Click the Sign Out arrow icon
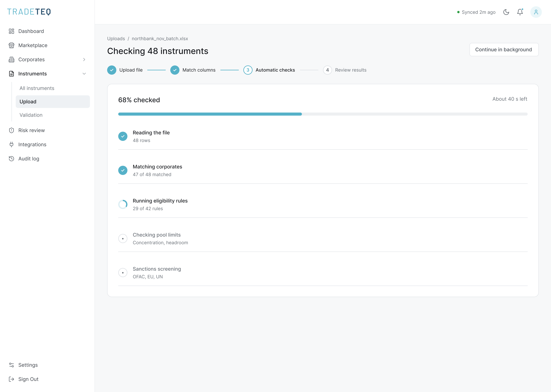This screenshot has height=392, width=551. point(11,379)
